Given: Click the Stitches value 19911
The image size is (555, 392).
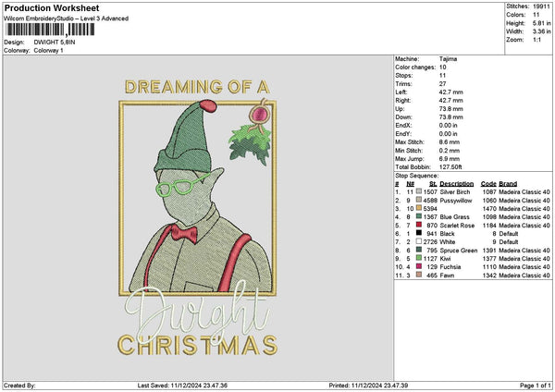Looking at the screenshot, I should coord(541,6).
